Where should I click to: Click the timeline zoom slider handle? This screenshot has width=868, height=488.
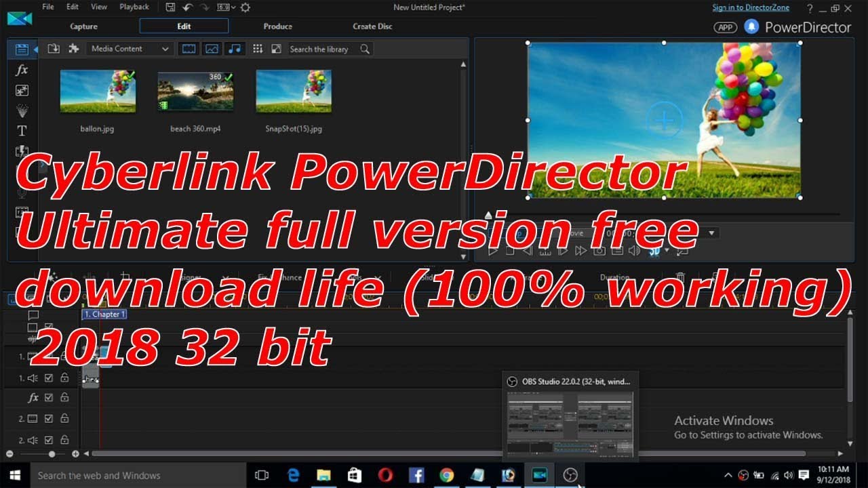tap(52, 454)
